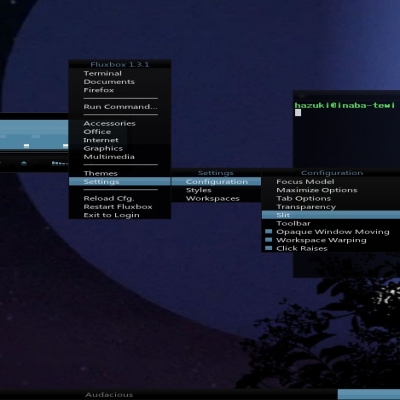Toggle Click Raises checkbox
This screenshot has height=400, width=400.
coord(269,248)
